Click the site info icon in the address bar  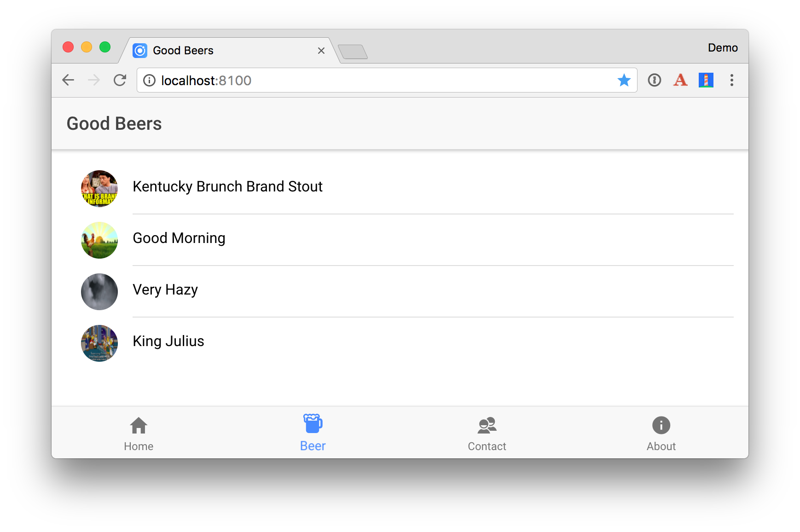pos(149,81)
